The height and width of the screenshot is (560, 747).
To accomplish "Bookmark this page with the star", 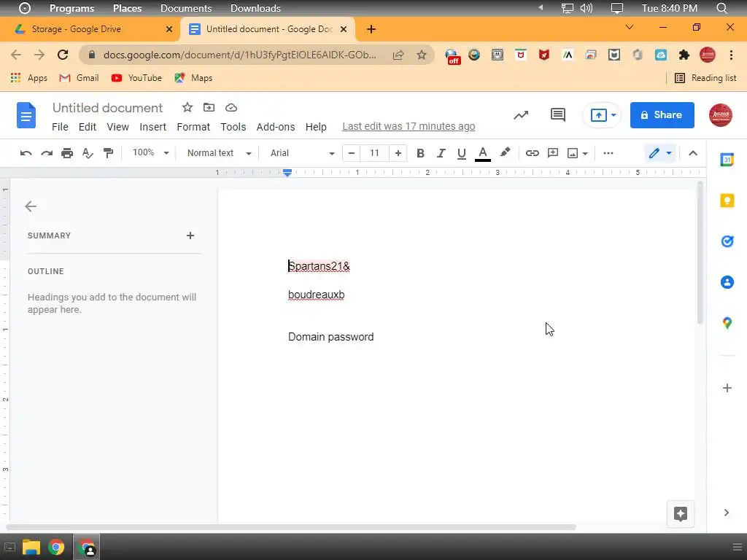I will pyautogui.click(x=421, y=55).
